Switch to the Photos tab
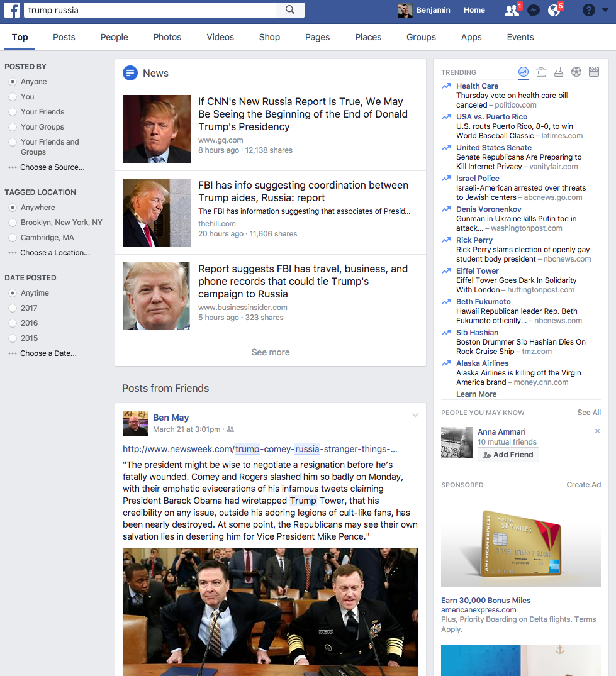 pyautogui.click(x=167, y=37)
